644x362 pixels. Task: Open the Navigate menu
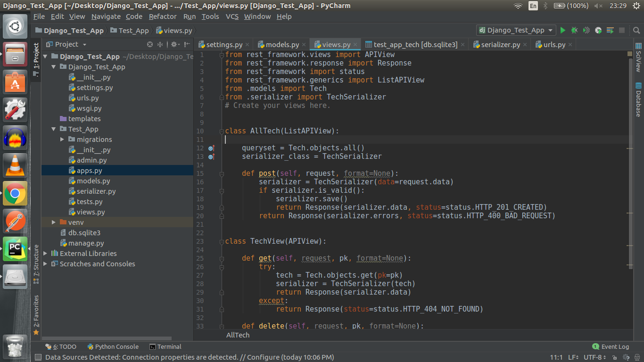106,16
